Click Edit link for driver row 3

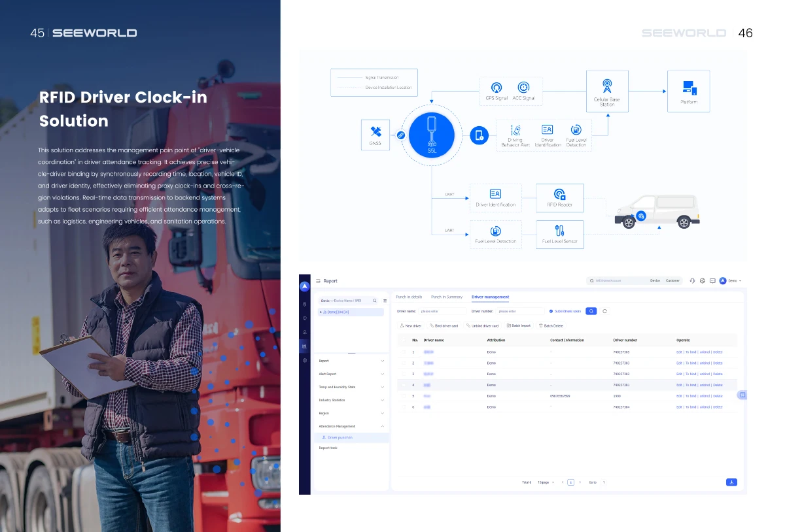(679, 374)
